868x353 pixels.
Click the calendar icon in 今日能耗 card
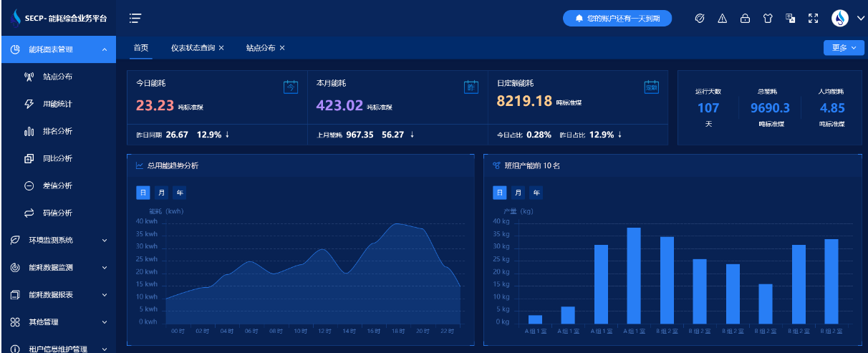[x=291, y=87]
